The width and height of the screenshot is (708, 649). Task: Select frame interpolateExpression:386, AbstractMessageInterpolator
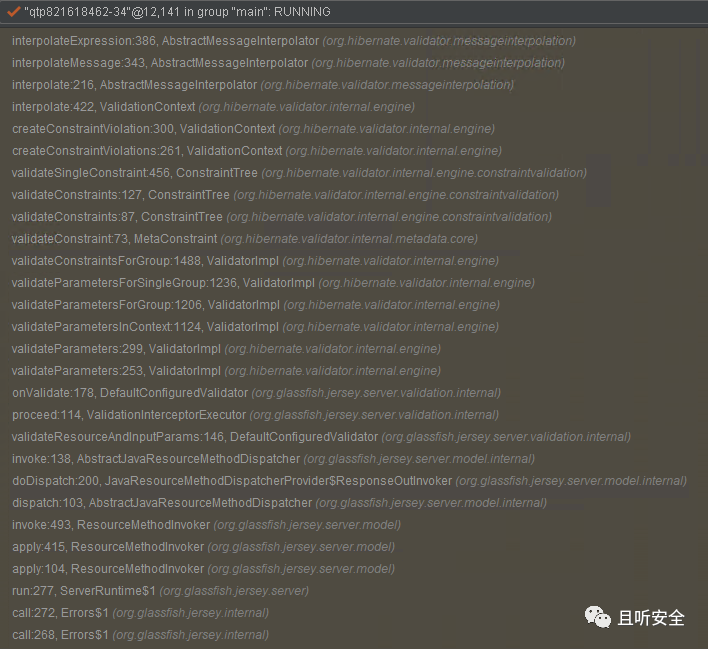[294, 41]
